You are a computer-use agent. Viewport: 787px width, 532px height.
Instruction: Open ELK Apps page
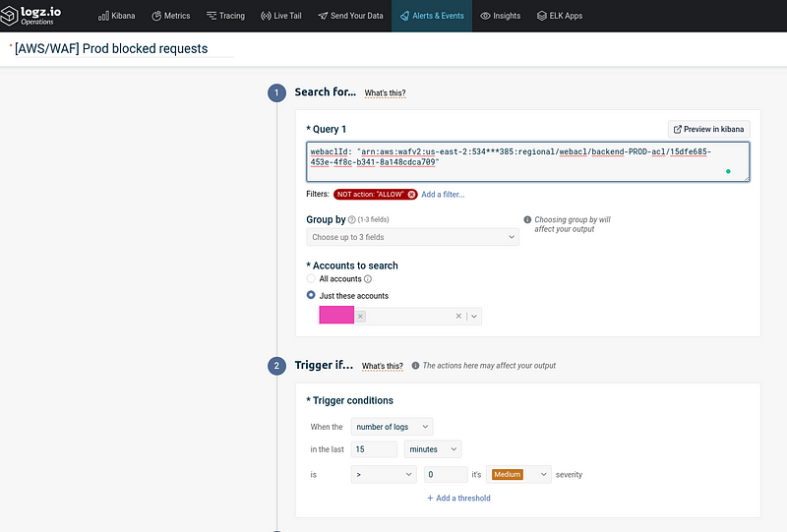tap(560, 16)
